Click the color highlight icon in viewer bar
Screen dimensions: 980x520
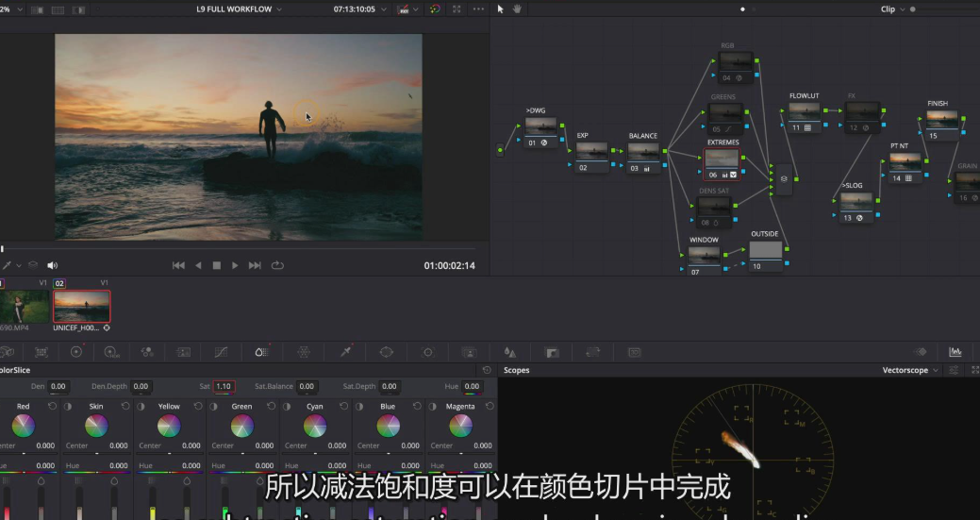pyautogui.click(x=435, y=8)
